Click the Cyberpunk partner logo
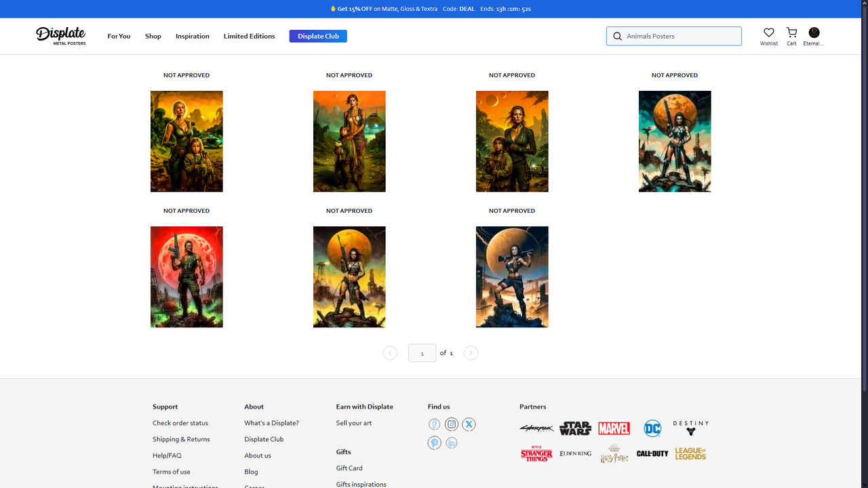This screenshot has height=488, width=868. pyautogui.click(x=537, y=428)
